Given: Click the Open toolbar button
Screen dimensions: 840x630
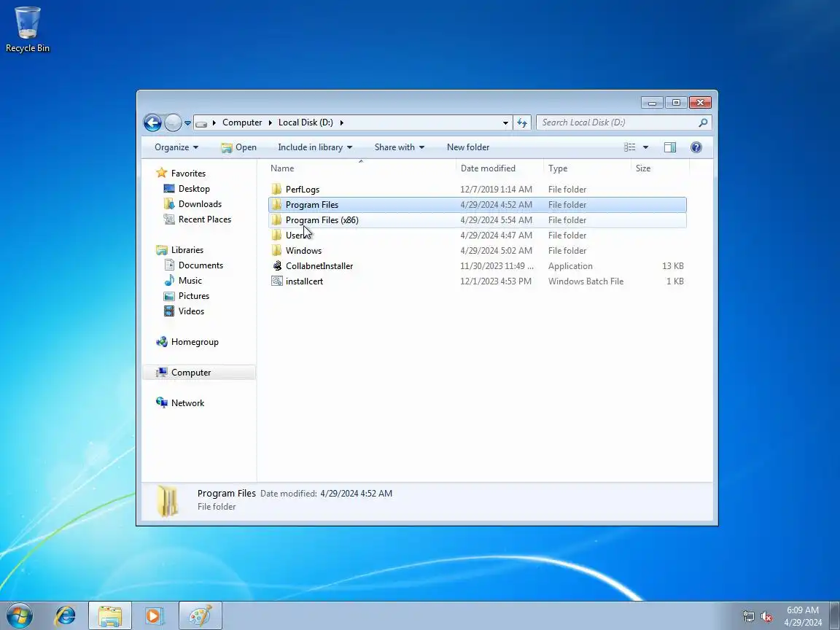Looking at the screenshot, I should coord(239,147).
